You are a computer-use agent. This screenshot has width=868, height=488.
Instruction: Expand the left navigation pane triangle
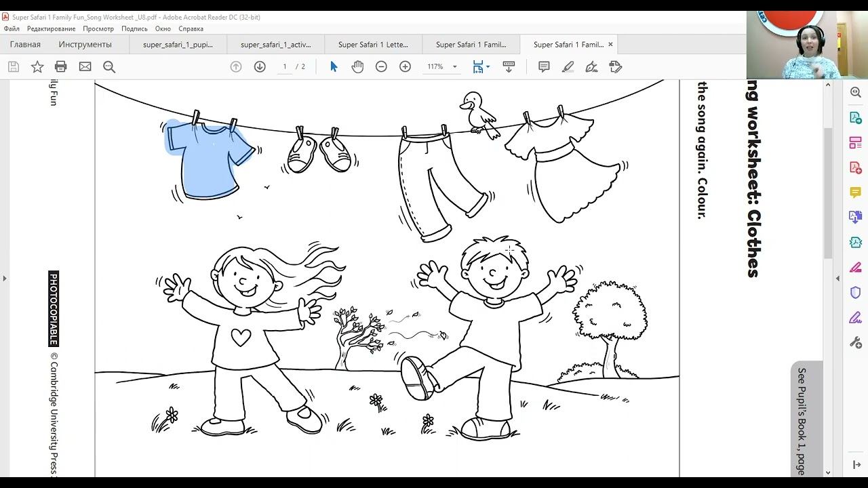[x=5, y=279]
